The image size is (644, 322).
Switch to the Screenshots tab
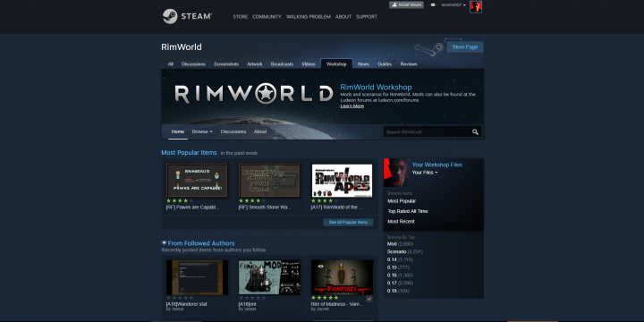[x=226, y=64]
